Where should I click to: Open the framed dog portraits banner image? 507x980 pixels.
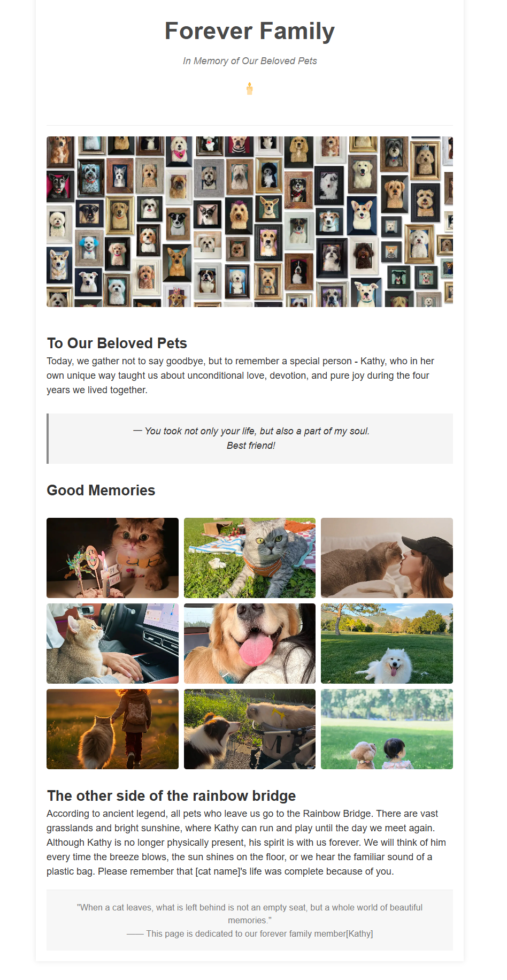coord(250,221)
